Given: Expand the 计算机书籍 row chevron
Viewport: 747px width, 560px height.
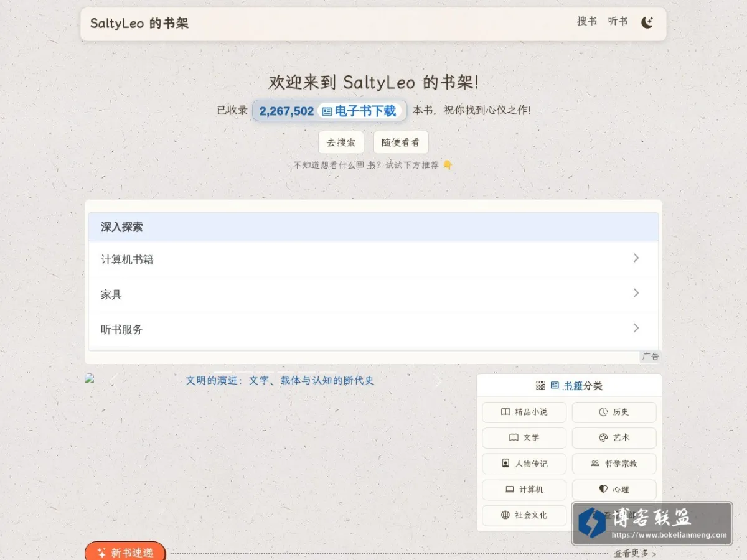Looking at the screenshot, I should pos(636,258).
